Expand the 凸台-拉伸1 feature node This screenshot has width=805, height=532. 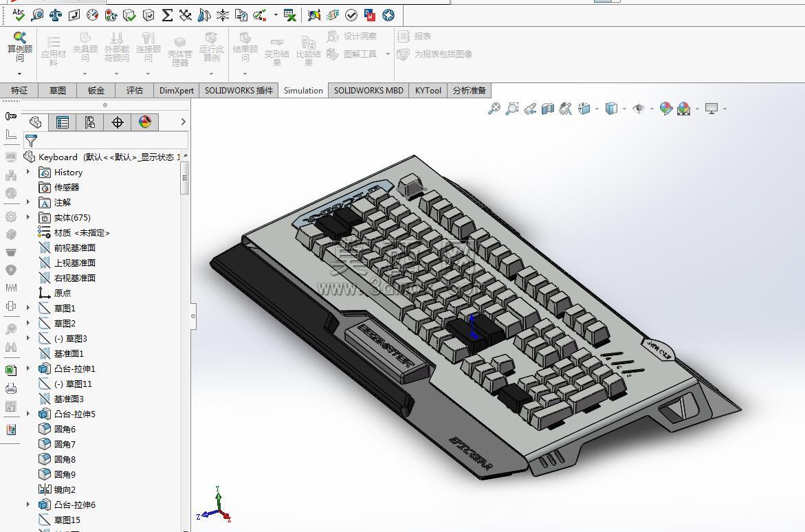[28, 368]
